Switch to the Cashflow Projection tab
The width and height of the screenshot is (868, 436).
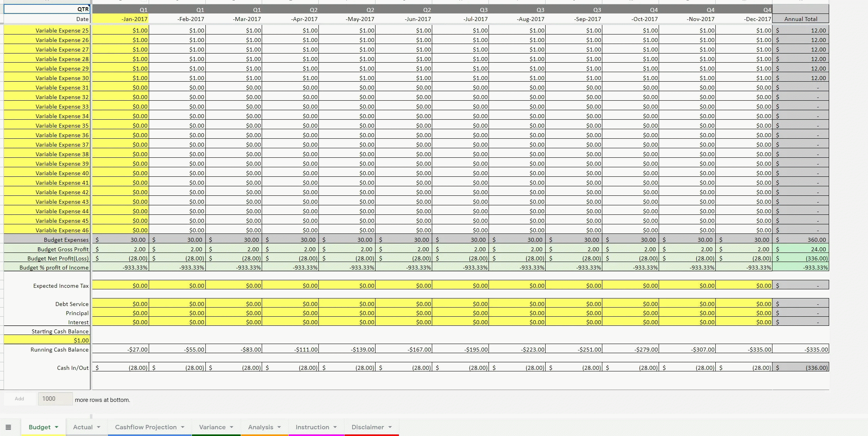tap(146, 427)
